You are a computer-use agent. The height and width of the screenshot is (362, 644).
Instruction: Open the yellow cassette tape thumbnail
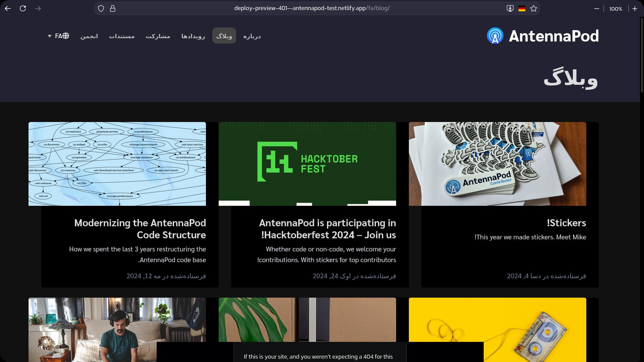coord(497,330)
